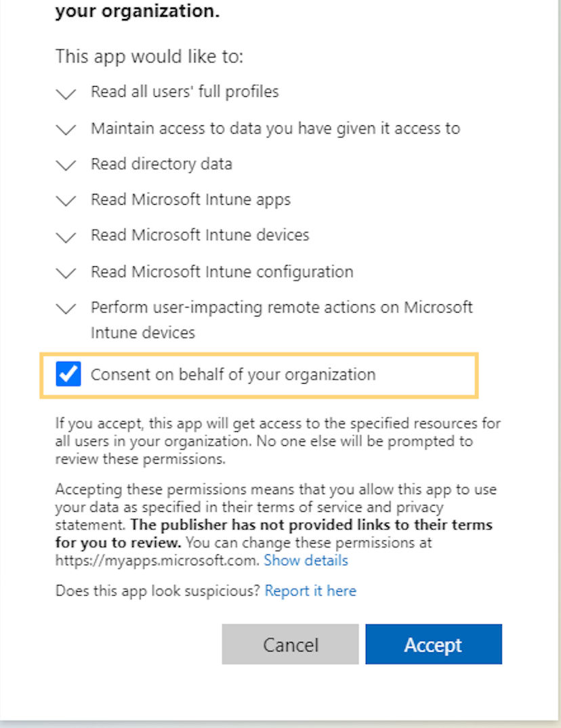Expand the "Perform user-impacting remote actions" chevron

pyautogui.click(x=66, y=309)
